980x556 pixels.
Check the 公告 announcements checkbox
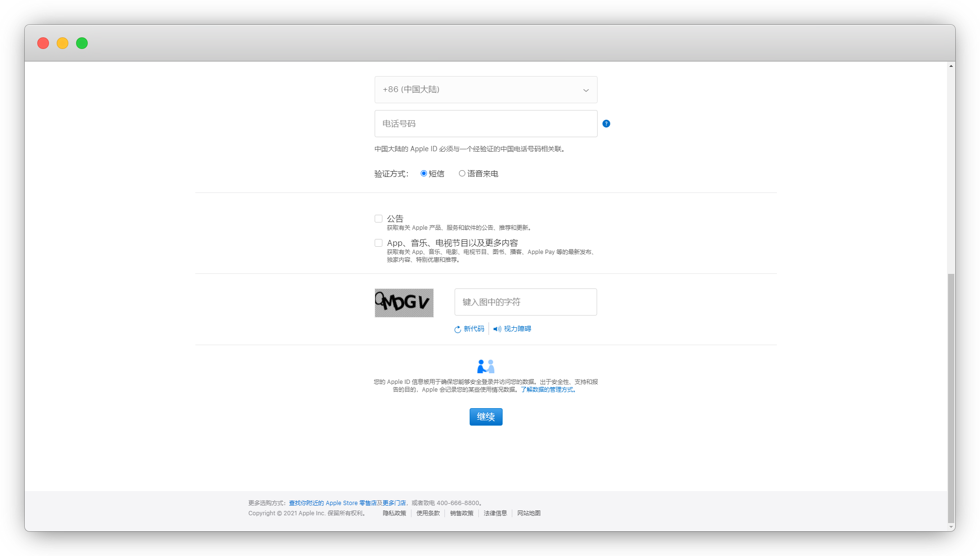click(x=379, y=219)
